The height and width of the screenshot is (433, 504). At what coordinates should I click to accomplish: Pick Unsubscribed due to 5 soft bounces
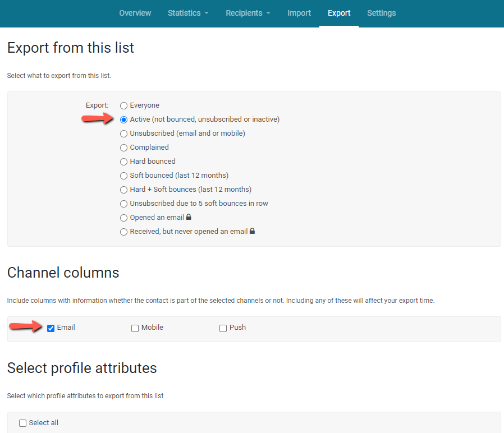tap(124, 204)
